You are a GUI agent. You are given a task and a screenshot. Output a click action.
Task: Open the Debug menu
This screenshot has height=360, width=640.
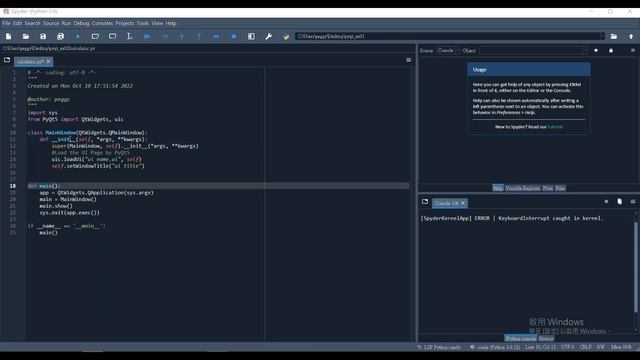tap(81, 23)
